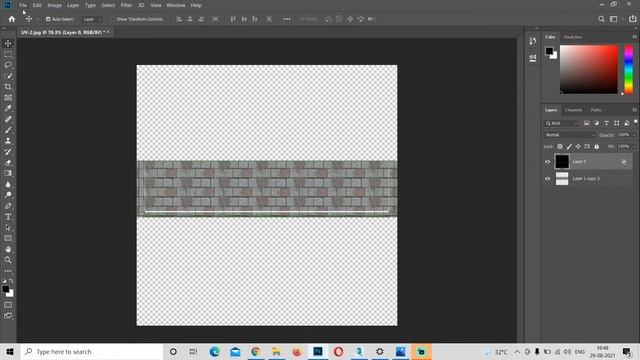The height and width of the screenshot is (360, 640).
Task: Select the Lasso tool
Action: tap(8, 65)
